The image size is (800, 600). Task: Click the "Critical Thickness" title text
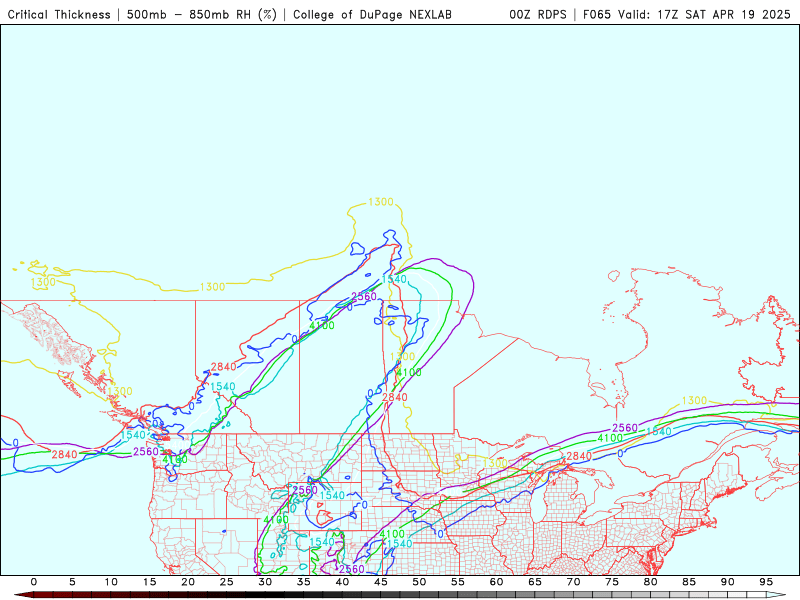(59, 14)
